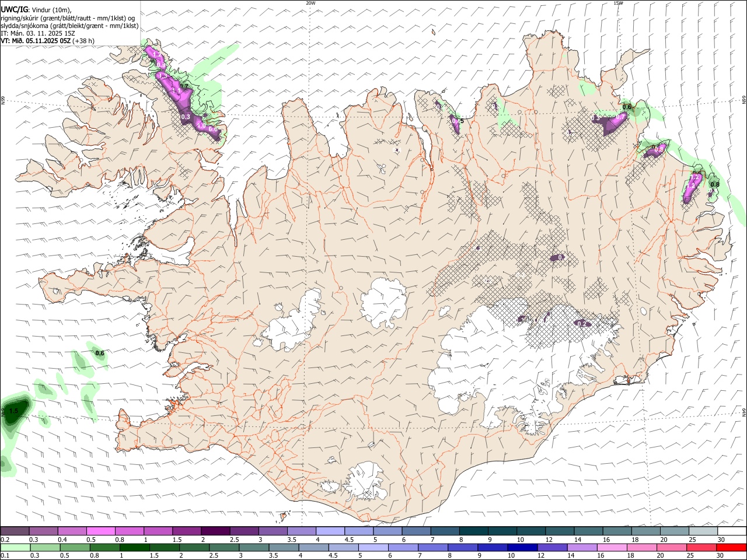747x560 pixels.
Task: Pick lower legend swatch between 20 and 25
Action: point(671,547)
